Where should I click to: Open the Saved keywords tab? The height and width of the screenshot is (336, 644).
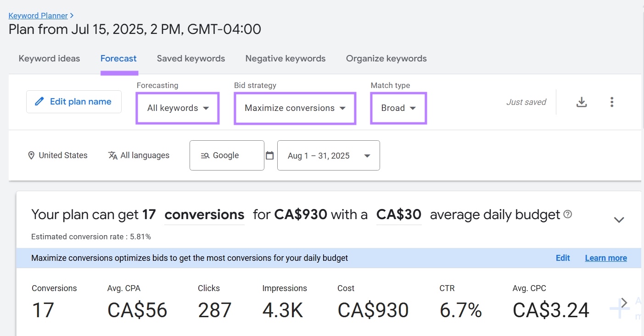point(190,58)
